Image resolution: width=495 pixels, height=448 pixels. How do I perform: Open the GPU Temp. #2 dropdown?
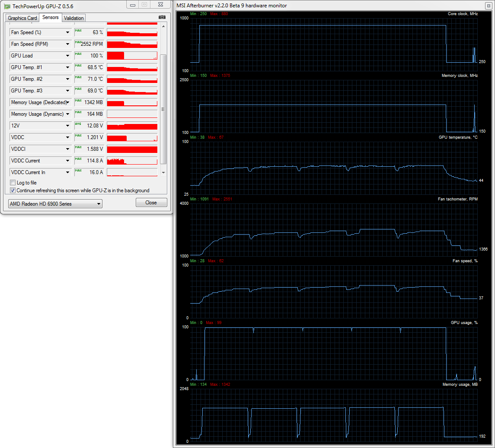[67, 79]
